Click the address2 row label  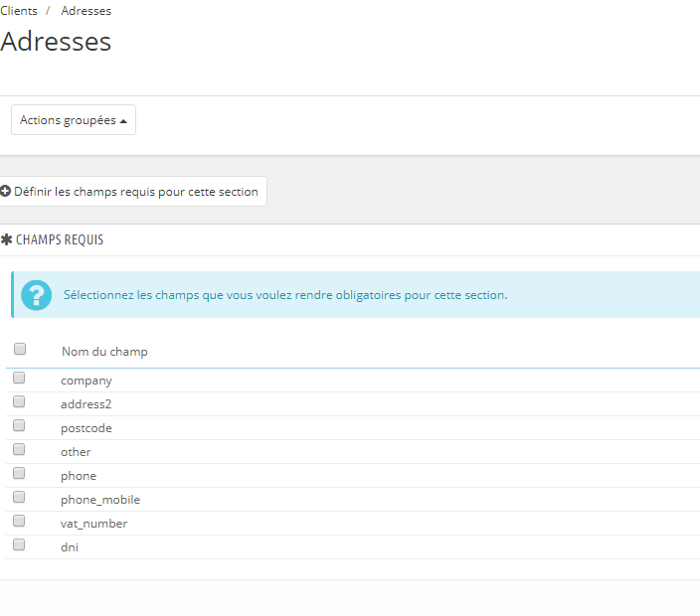click(86, 404)
